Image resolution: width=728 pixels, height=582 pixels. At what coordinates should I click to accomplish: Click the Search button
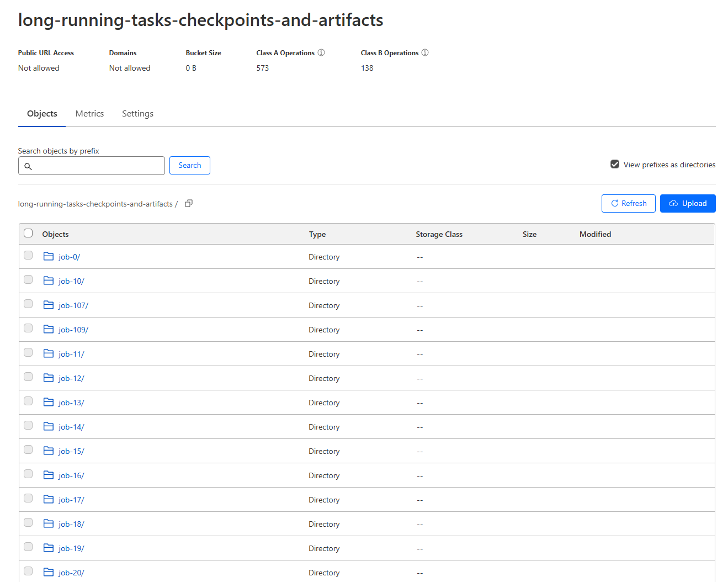click(190, 165)
